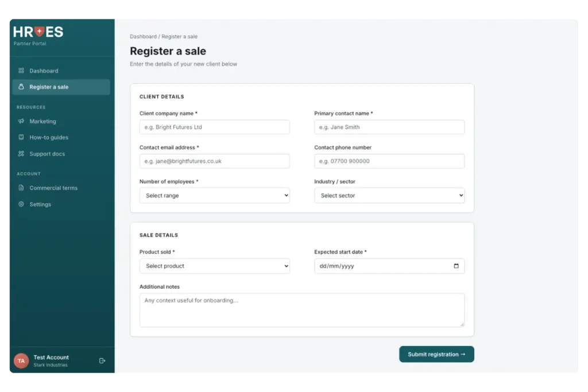
Task: Expand the Product sold dropdown
Action: point(215,266)
